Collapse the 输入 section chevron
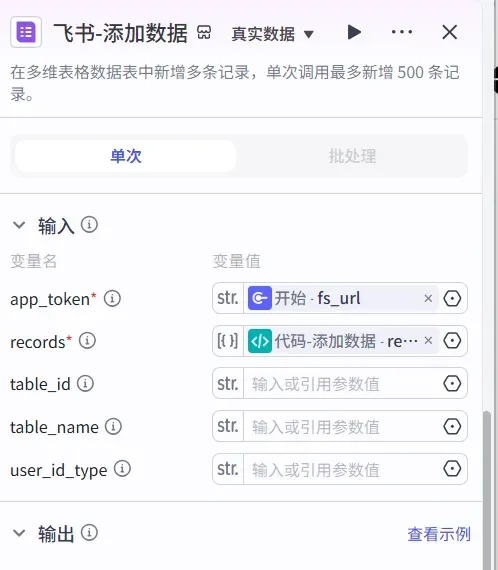The height and width of the screenshot is (570, 498). click(19, 225)
